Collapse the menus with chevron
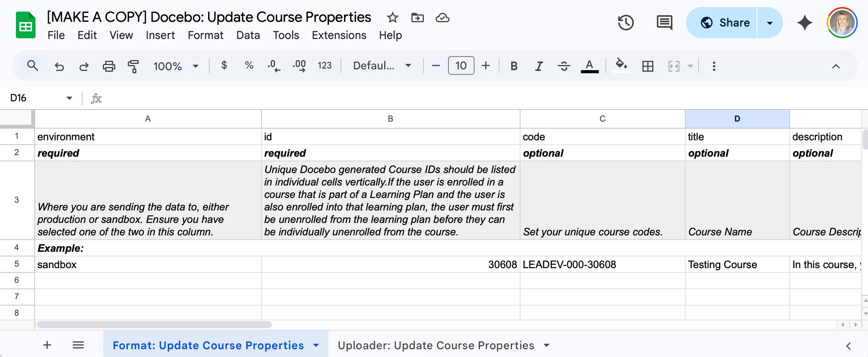 [x=836, y=66]
